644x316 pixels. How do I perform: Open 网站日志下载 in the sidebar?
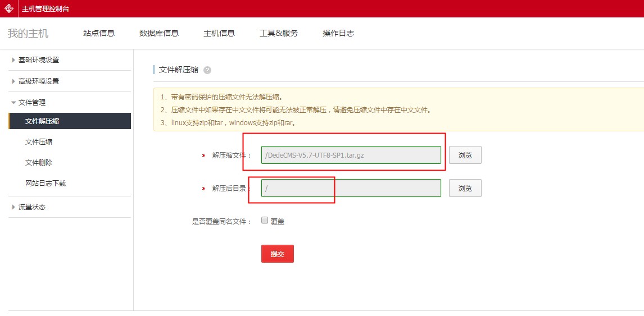click(46, 184)
